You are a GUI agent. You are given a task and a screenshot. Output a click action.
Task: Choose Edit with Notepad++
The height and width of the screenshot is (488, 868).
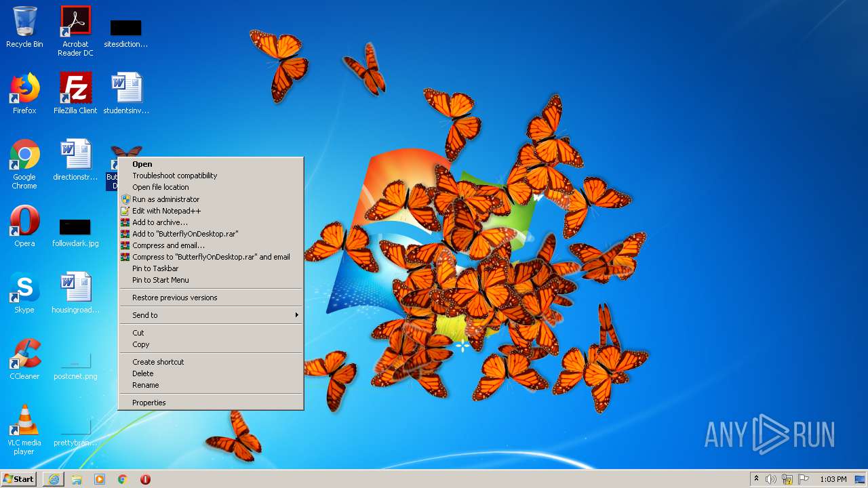pyautogui.click(x=211, y=211)
